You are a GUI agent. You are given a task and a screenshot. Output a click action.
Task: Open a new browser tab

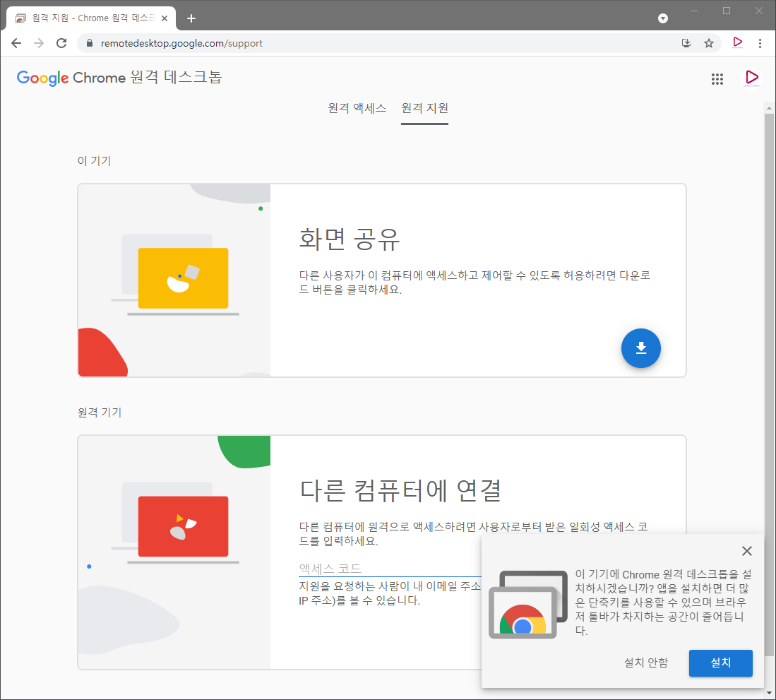[x=191, y=18]
